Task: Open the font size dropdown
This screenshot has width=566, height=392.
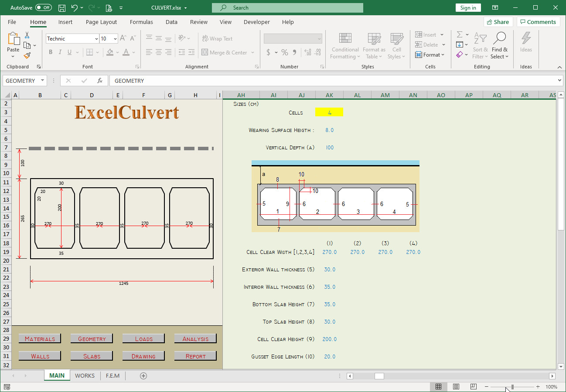Action: [116, 38]
